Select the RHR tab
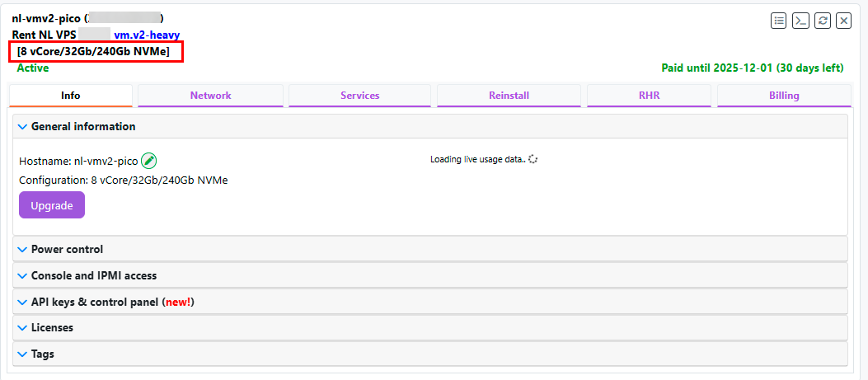Image resolution: width=868 pixels, height=380 pixels. click(649, 96)
